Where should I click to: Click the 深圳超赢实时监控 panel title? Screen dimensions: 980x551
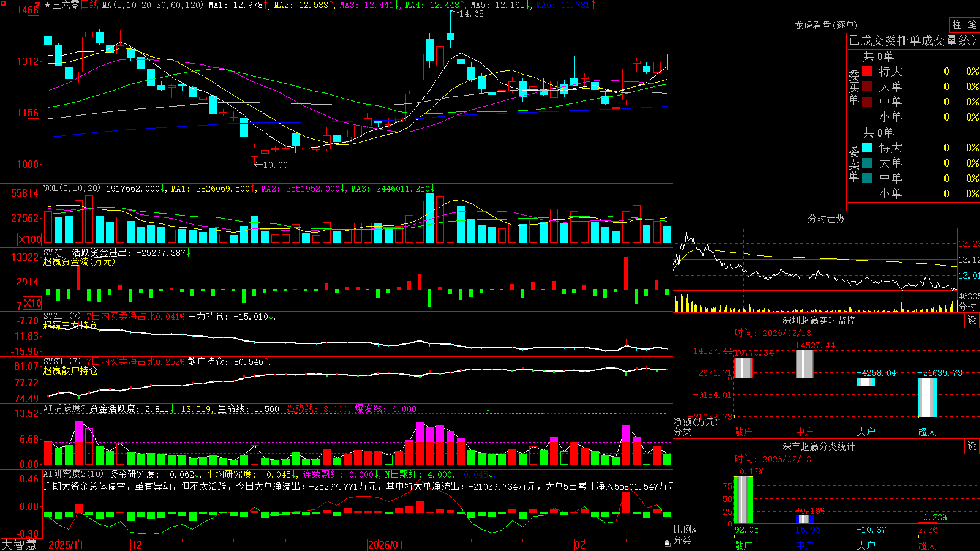pyautogui.click(x=819, y=320)
